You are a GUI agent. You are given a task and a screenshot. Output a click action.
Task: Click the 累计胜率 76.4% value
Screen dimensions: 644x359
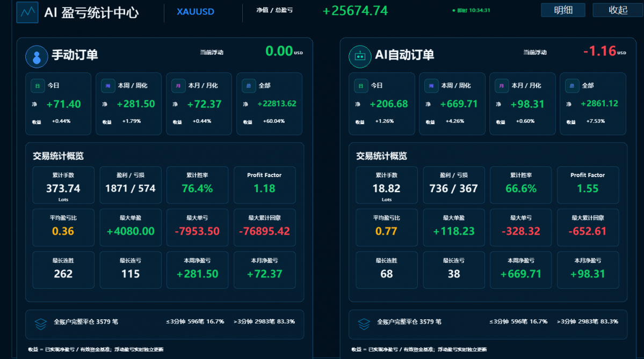198,189
